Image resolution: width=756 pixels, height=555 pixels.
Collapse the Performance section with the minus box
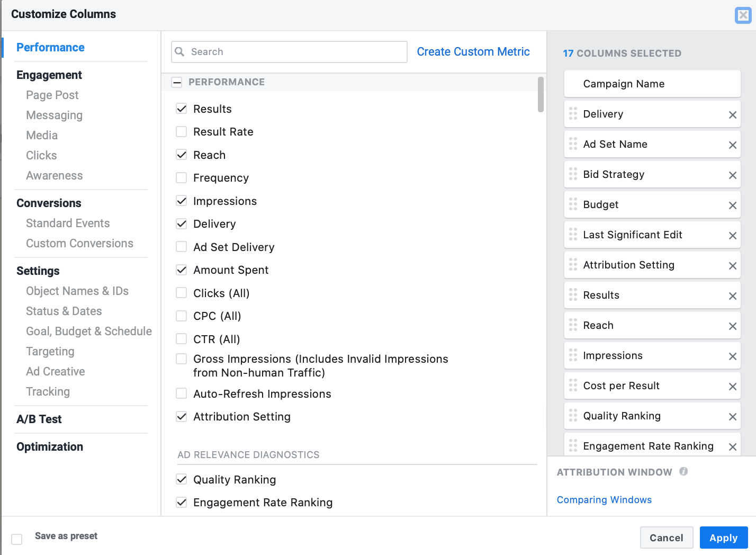click(177, 82)
